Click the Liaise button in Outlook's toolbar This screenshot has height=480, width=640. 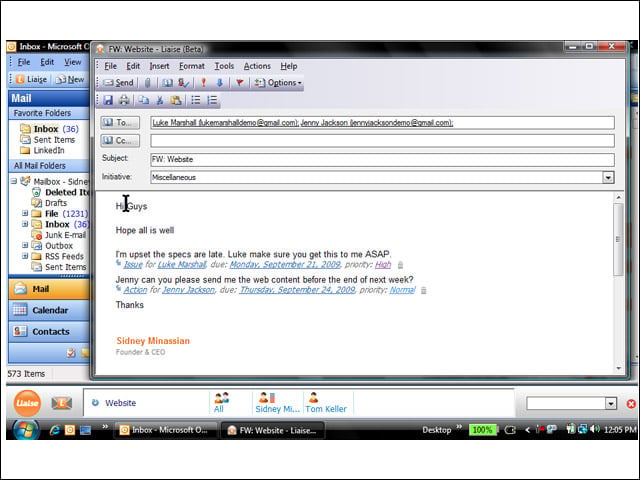31,79
